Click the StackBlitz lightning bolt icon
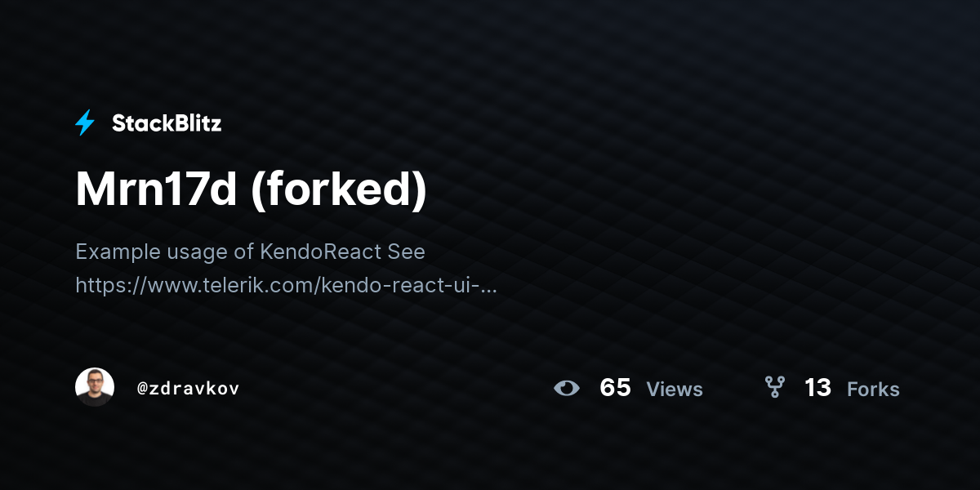The image size is (980, 490). 85,123
